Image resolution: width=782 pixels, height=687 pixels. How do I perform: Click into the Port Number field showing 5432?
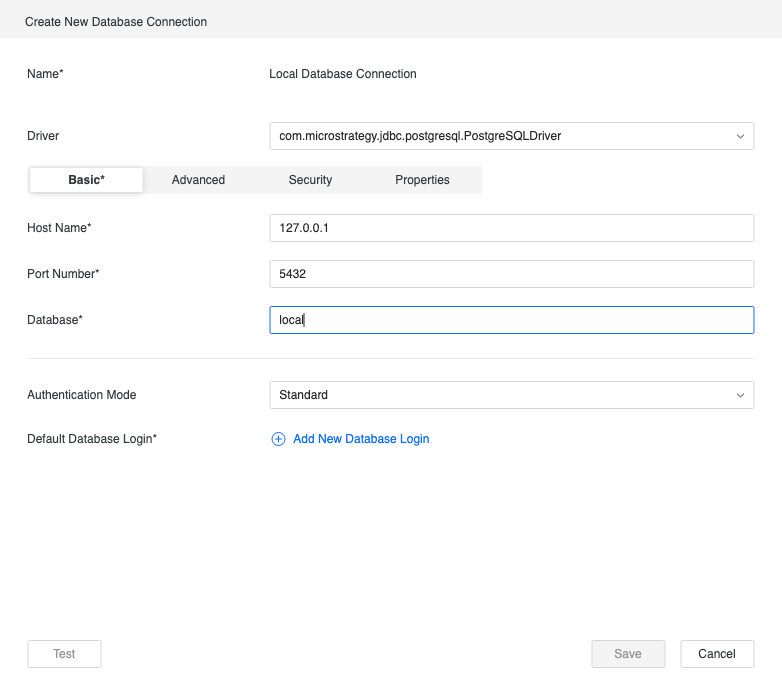point(511,274)
